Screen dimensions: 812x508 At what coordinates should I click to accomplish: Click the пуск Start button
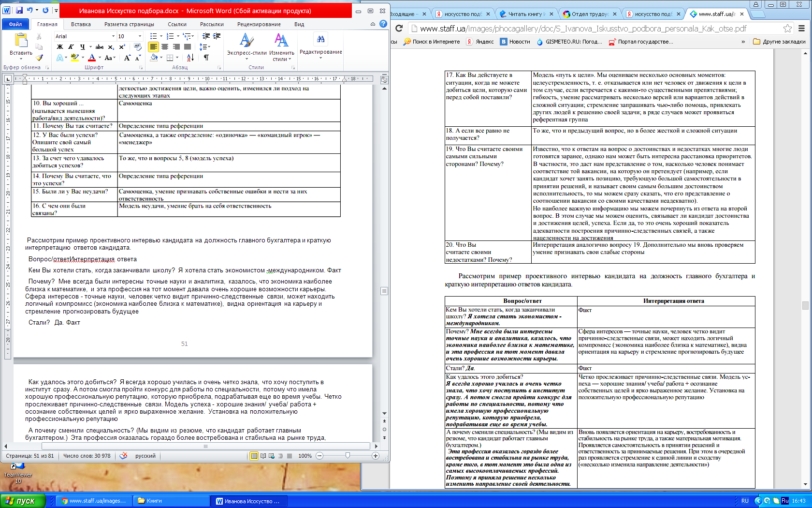tap(23, 501)
